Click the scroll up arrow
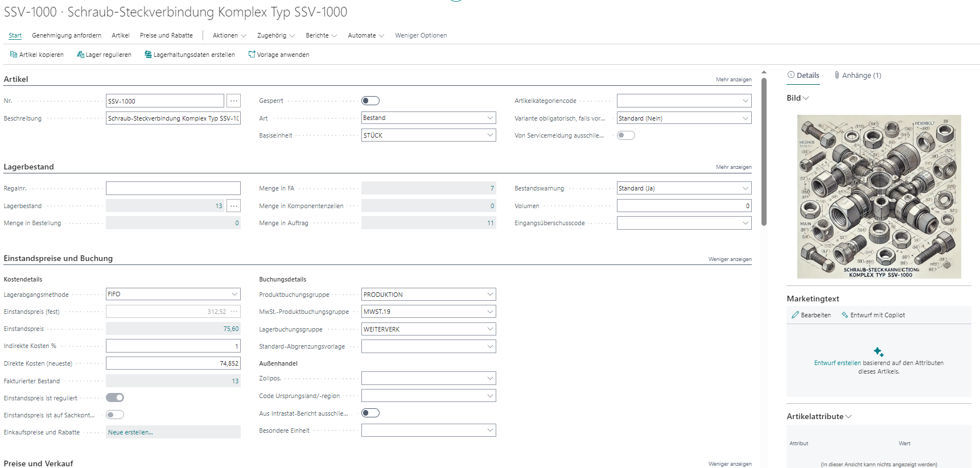 tap(764, 72)
